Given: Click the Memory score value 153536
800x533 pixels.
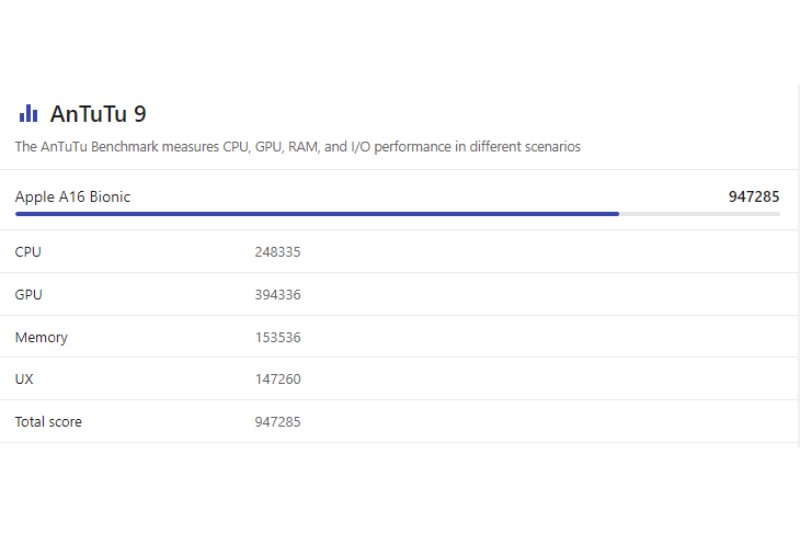Looking at the screenshot, I should tap(277, 337).
